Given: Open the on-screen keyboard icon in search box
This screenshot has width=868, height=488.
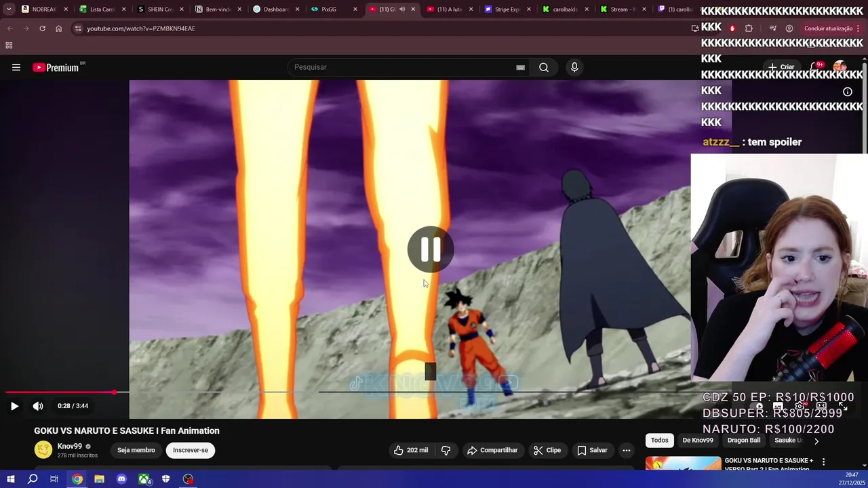Looking at the screenshot, I should pos(520,67).
